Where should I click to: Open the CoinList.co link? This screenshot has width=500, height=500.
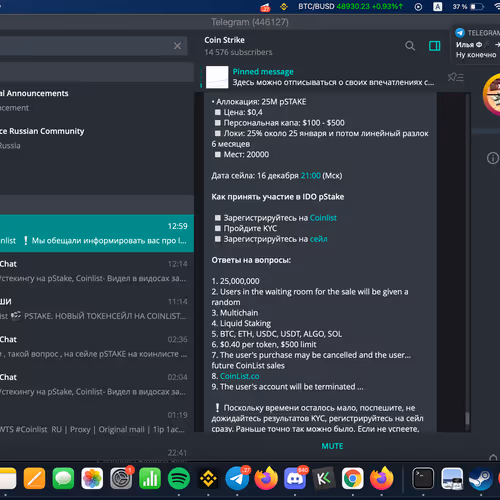[239, 376]
